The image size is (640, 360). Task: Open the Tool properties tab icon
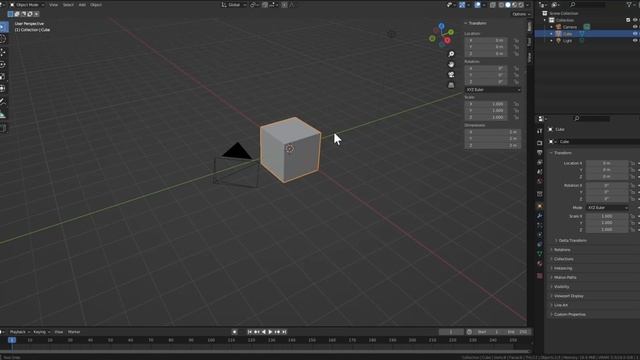(x=540, y=131)
